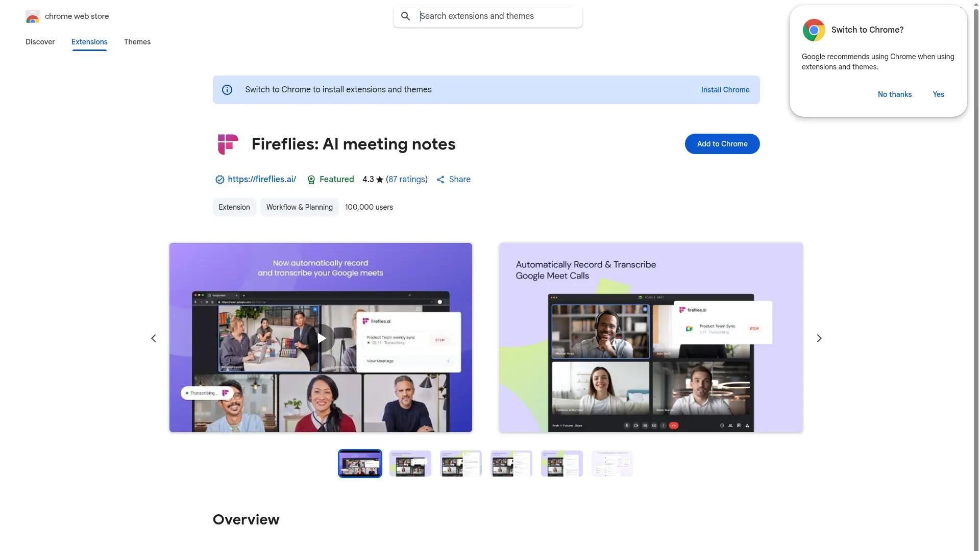Dismiss popup with No thanks
This screenshot has height=551, width=980.
tap(894, 94)
